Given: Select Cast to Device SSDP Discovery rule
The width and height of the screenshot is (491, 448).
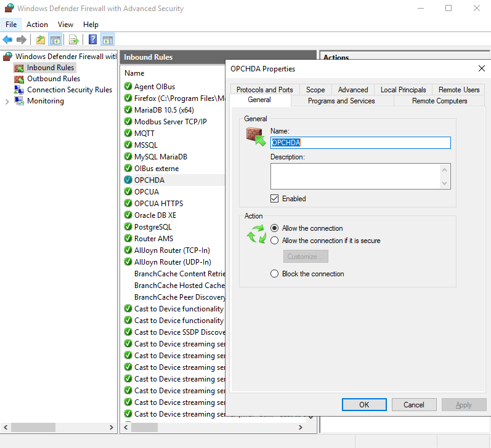Looking at the screenshot, I should (179, 332).
